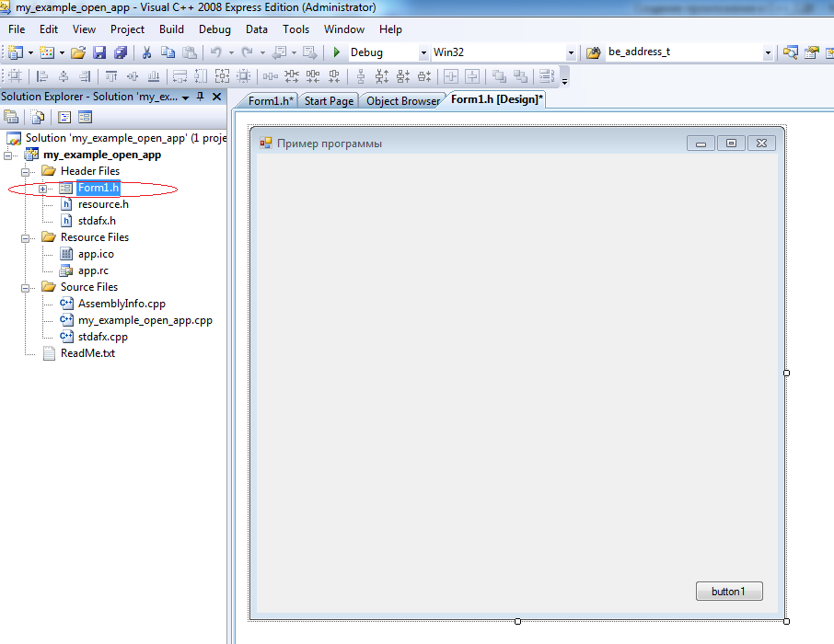The image size is (834, 644).
Task: Click the Bring to Front icon
Action: tap(499, 76)
